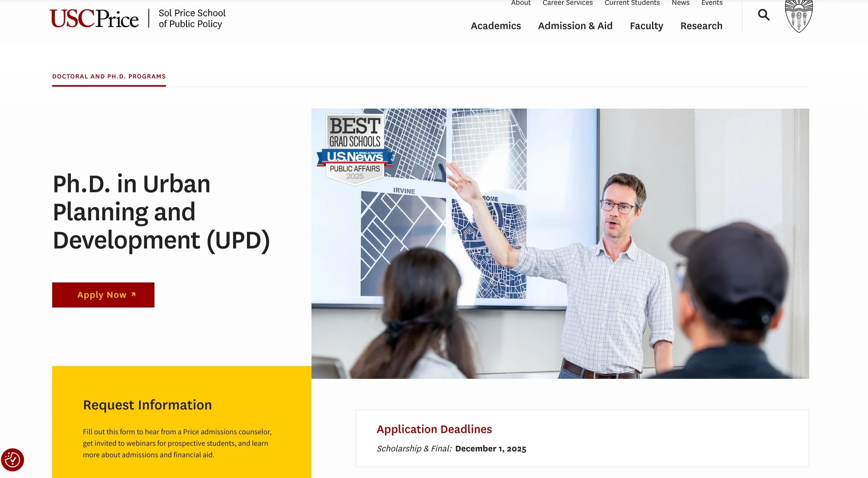The image size is (868, 478).
Task: Open the Admission & Aid menu
Action: 575,26
